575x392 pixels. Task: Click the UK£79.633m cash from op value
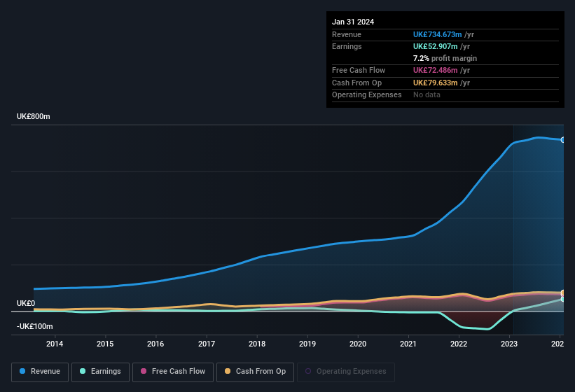[436, 83]
